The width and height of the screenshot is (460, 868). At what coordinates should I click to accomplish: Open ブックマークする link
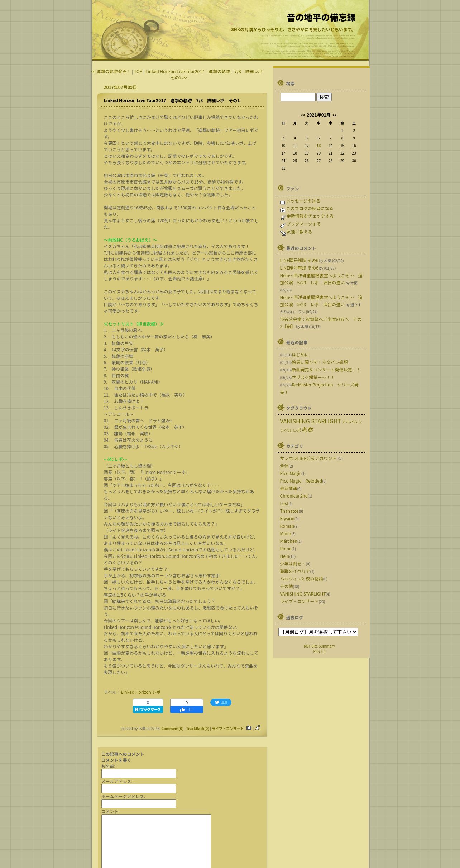[303, 224]
